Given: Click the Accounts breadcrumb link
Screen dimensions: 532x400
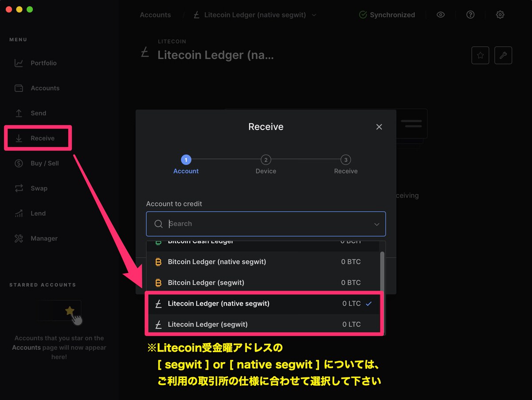Looking at the screenshot, I should (155, 15).
